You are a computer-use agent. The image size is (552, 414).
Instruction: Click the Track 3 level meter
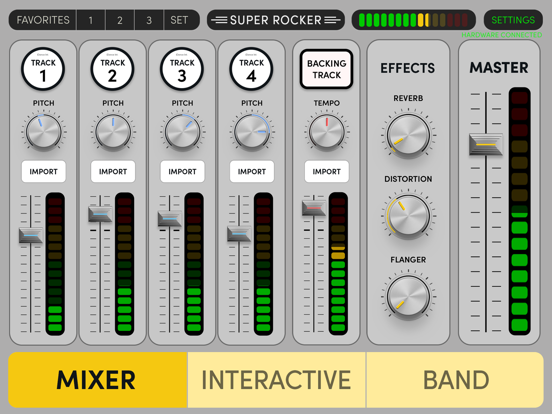pyautogui.click(x=194, y=264)
